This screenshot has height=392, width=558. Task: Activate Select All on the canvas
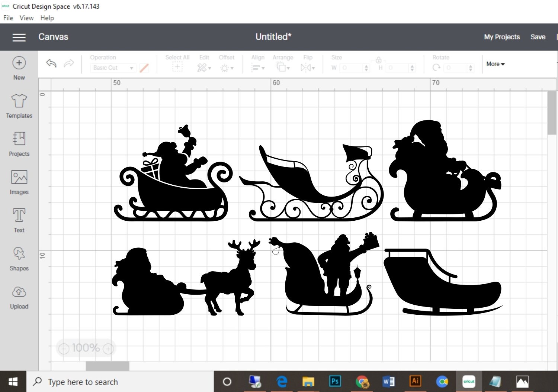pyautogui.click(x=177, y=67)
